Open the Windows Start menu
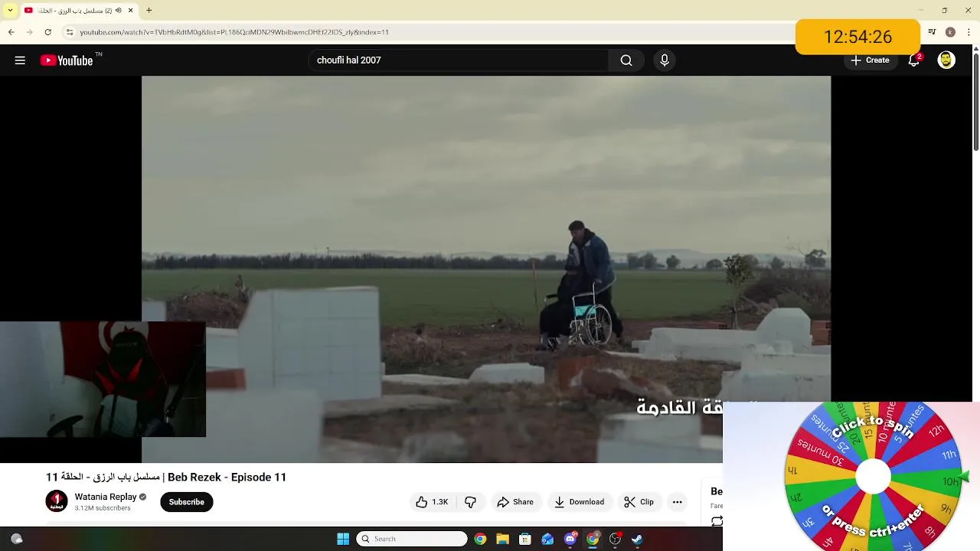Viewport: 980px width, 551px height. tap(343, 539)
